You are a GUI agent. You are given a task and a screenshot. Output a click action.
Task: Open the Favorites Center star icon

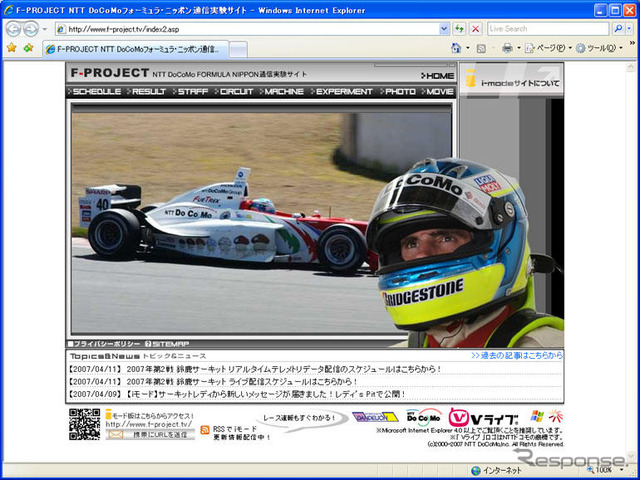(x=11, y=48)
